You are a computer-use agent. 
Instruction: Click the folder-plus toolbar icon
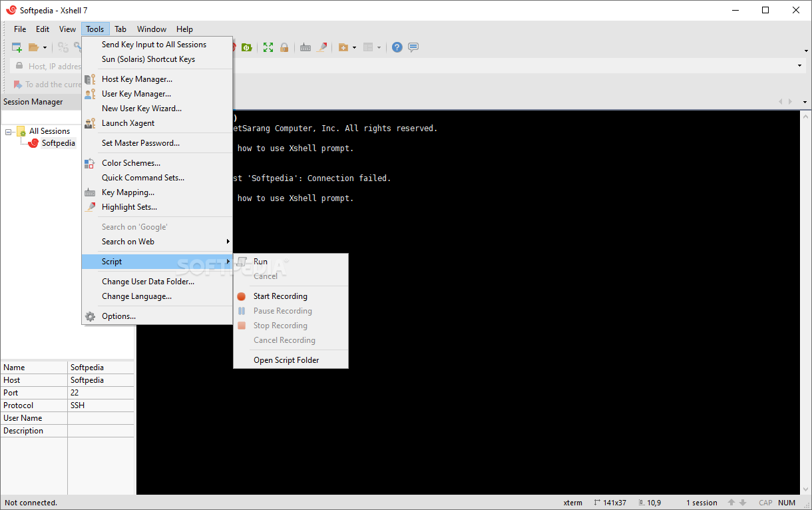(343, 47)
